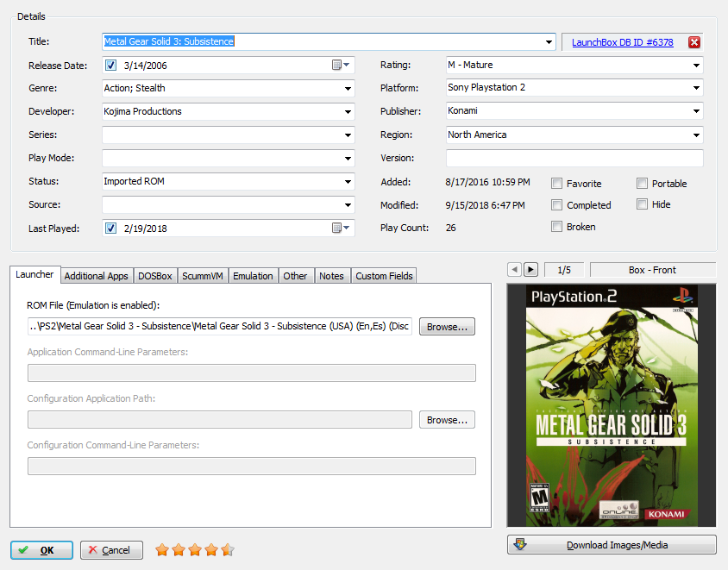This screenshot has width=728, height=570.
Task: Click Download Images/Media button
Action: (x=612, y=544)
